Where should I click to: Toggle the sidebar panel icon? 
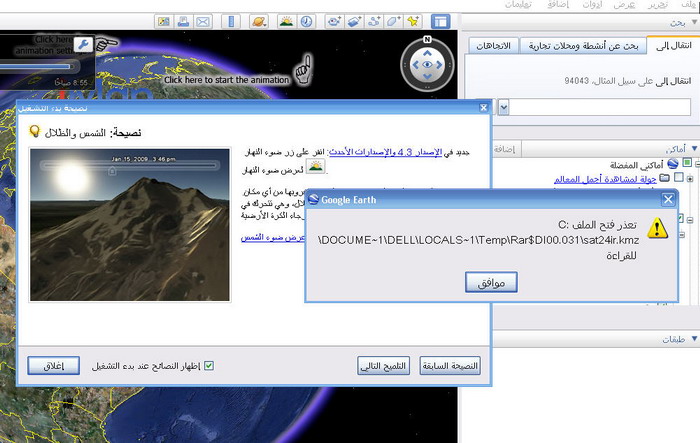440,21
